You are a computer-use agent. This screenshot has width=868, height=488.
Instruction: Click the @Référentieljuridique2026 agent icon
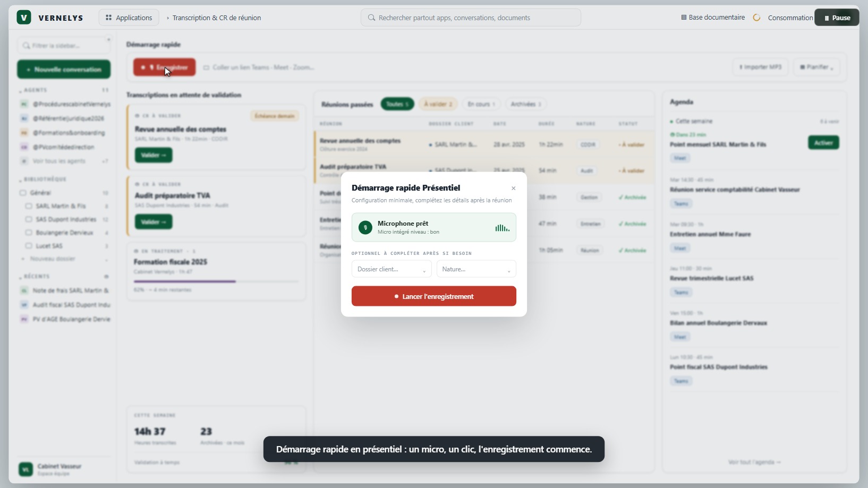(24, 118)
